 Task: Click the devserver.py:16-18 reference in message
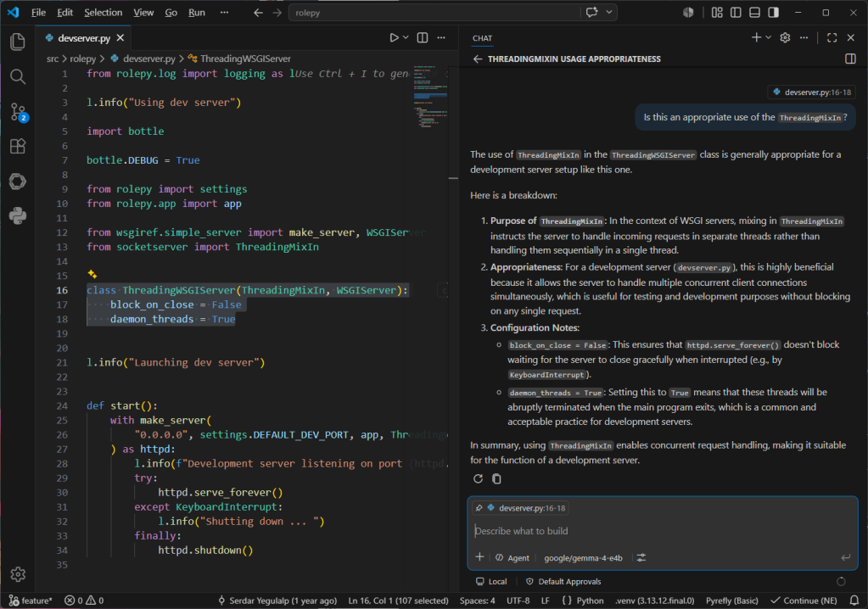[811, 92]
